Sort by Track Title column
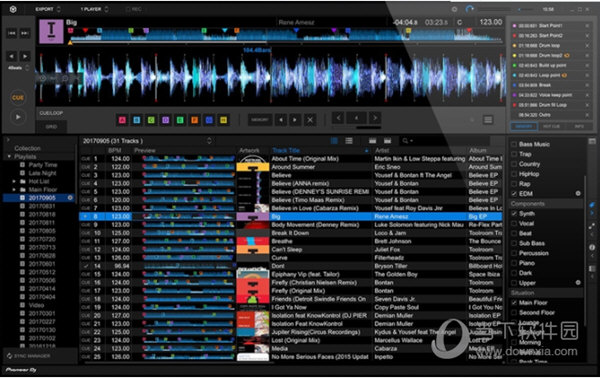 click(286, 151)
